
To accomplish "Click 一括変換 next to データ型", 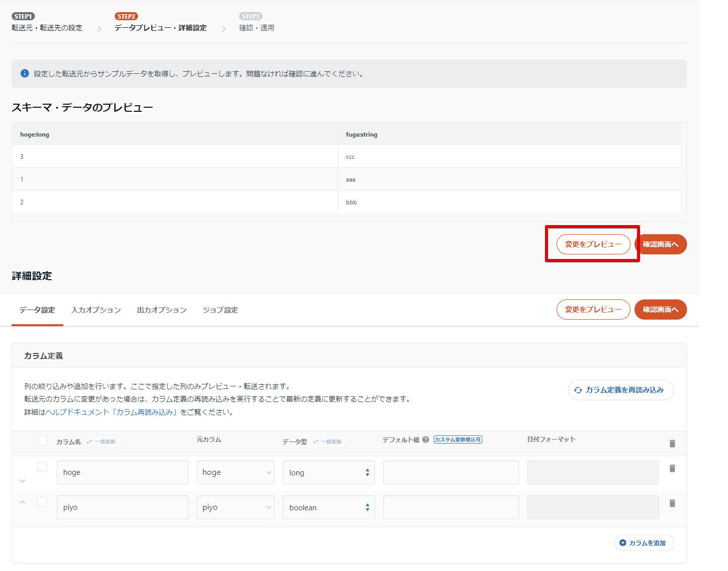I will (329, 442).
